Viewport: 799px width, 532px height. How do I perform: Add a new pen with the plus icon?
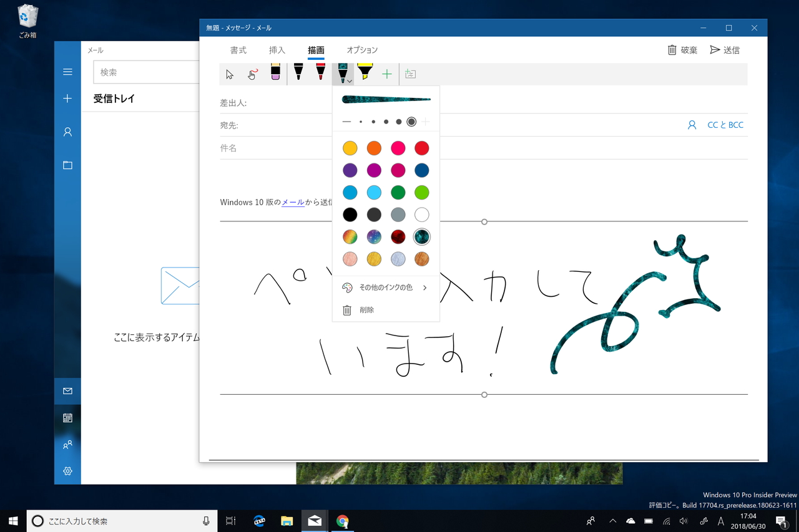tap(387, 74)
